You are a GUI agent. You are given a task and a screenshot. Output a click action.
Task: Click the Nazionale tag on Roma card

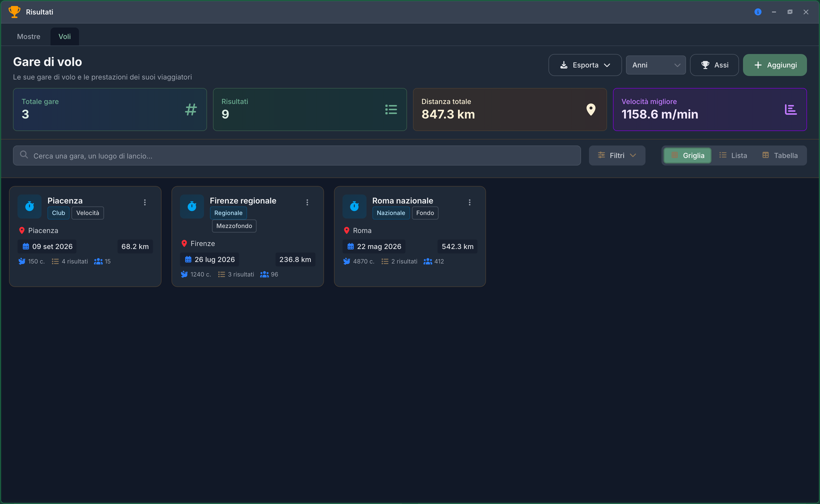391,213
